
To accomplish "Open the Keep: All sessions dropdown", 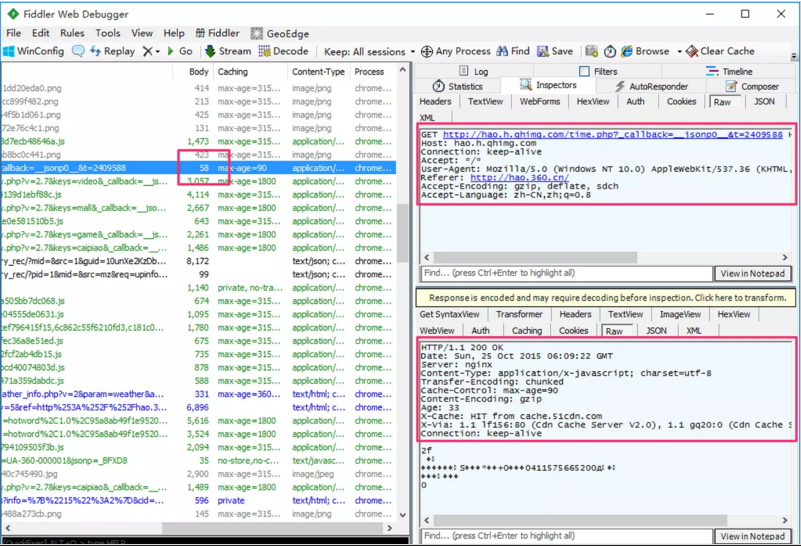I will point(368,51).
